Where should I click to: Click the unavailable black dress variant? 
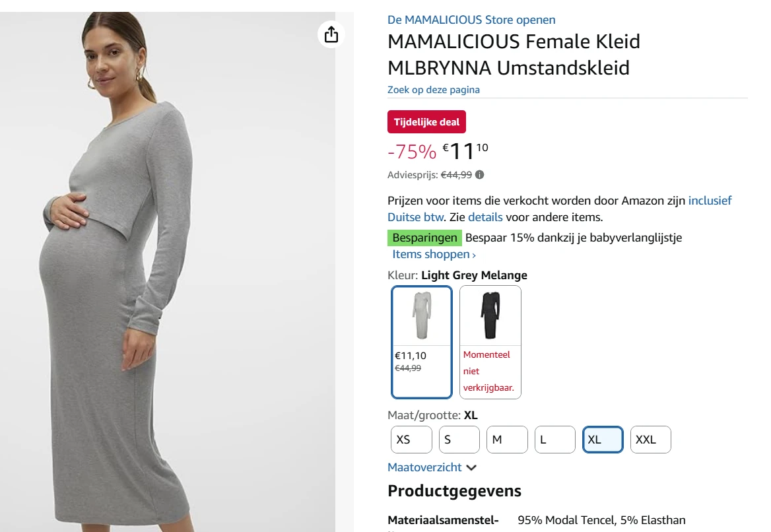point(490,342)
